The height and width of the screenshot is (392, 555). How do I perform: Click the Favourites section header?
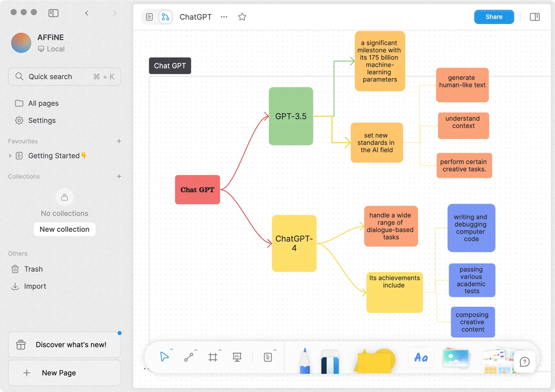point(23,141)
